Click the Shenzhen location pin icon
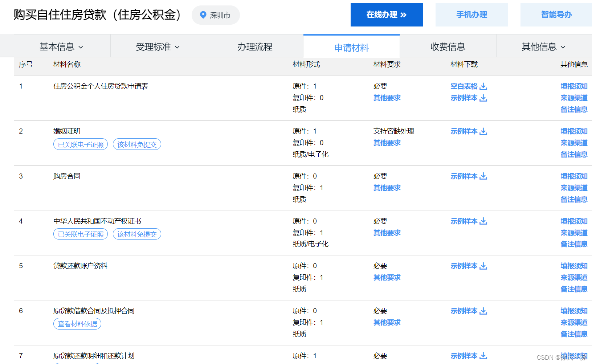The width and height of the screenshot is (592, 364). [203, 15]
